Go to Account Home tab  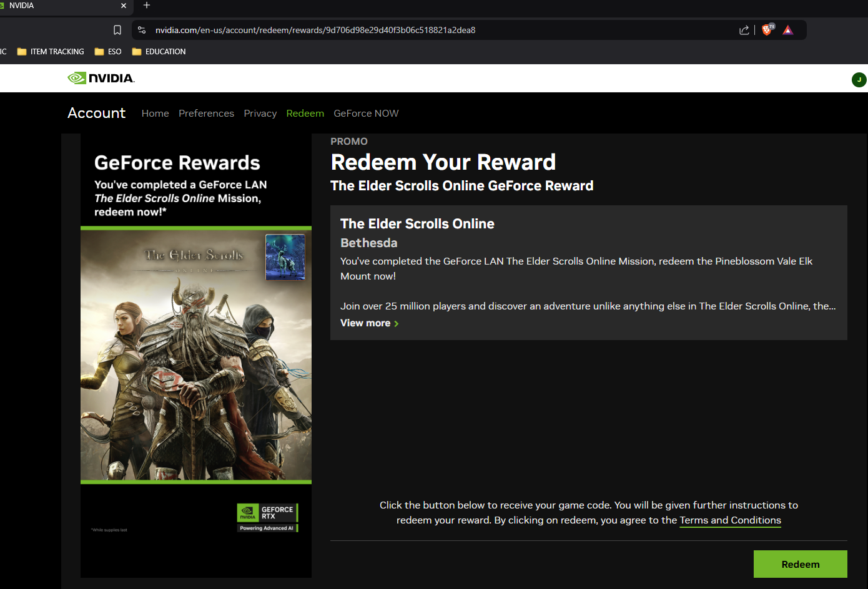(155, 114)
